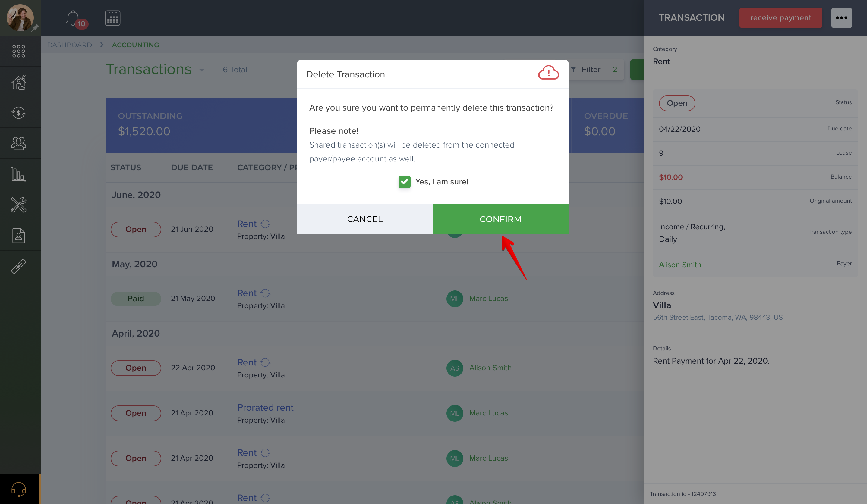Click the 'Income / Recurring, Daily' transaction type
The image size is (867, 504).
pos(692,233)
